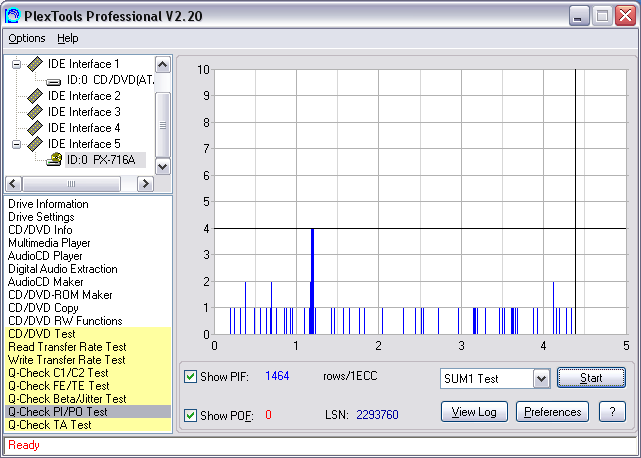This screenshot has height=458, width=641.
Task: Select the IDE Interface 1 label
Action: coord(83,64)
